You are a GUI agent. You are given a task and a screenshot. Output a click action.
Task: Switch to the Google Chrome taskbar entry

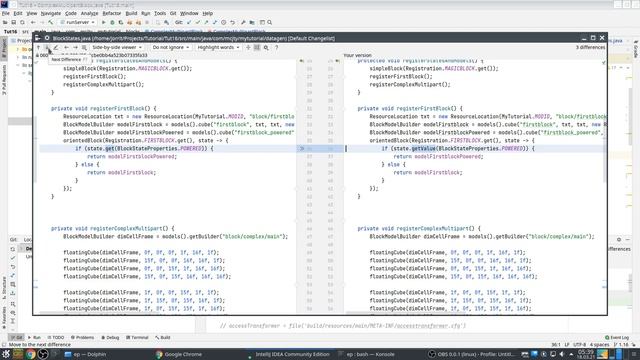pyautogui.click(x=179, y=354)
